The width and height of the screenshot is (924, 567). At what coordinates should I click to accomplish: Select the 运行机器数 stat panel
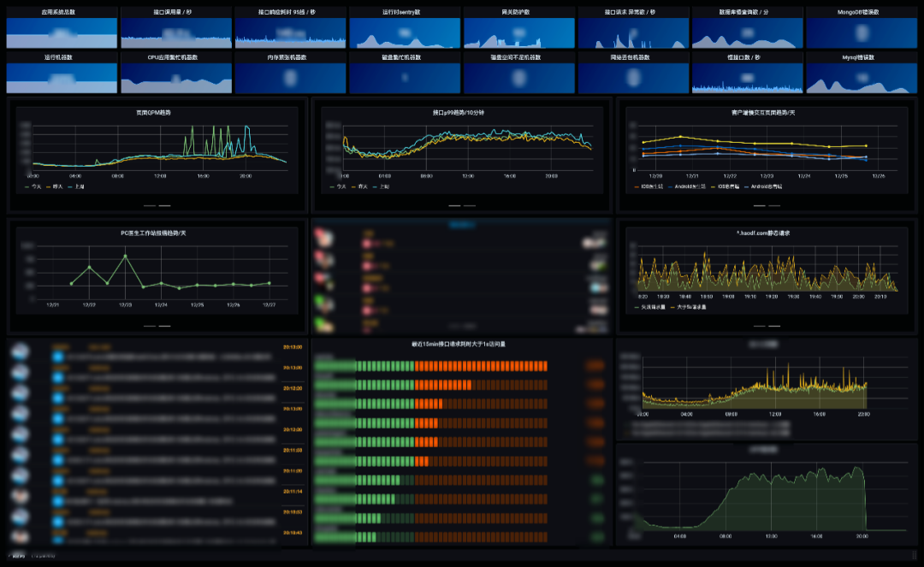pyautogui.click(x=62, y=73)
